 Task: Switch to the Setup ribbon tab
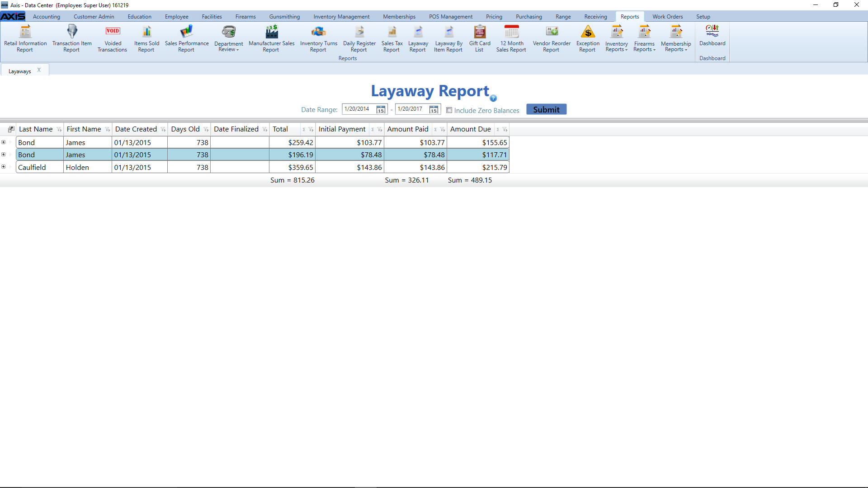coord(703,17)
